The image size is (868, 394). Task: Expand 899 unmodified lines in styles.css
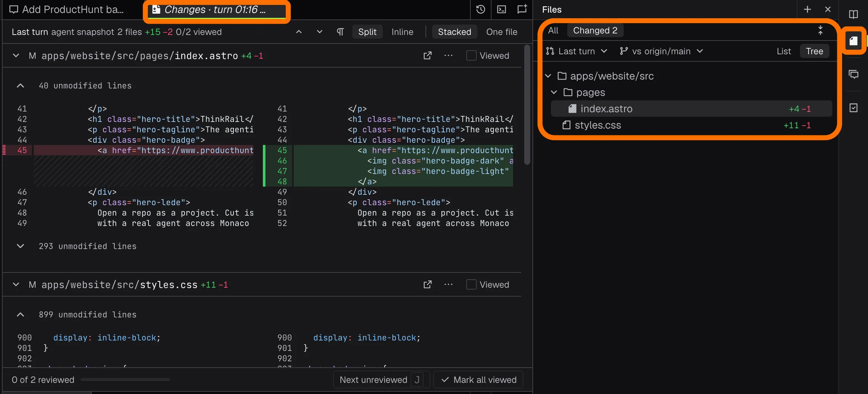click(x=20, y=315)
